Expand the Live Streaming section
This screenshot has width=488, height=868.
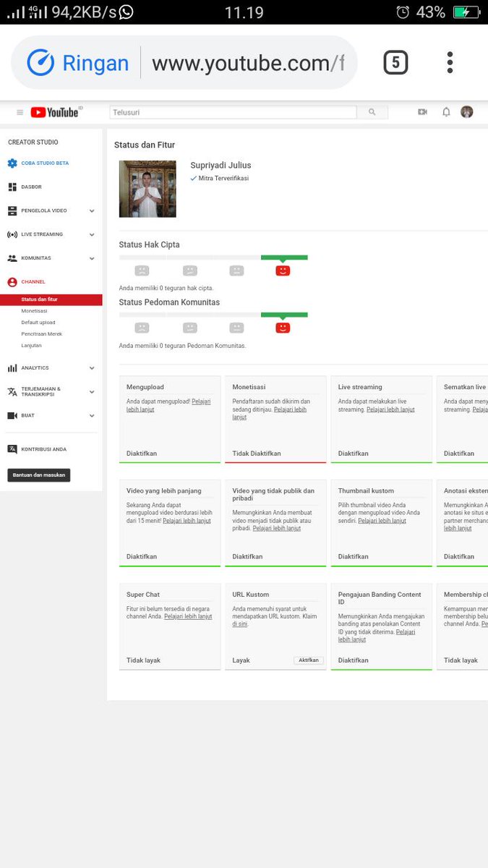coord(92,234)
